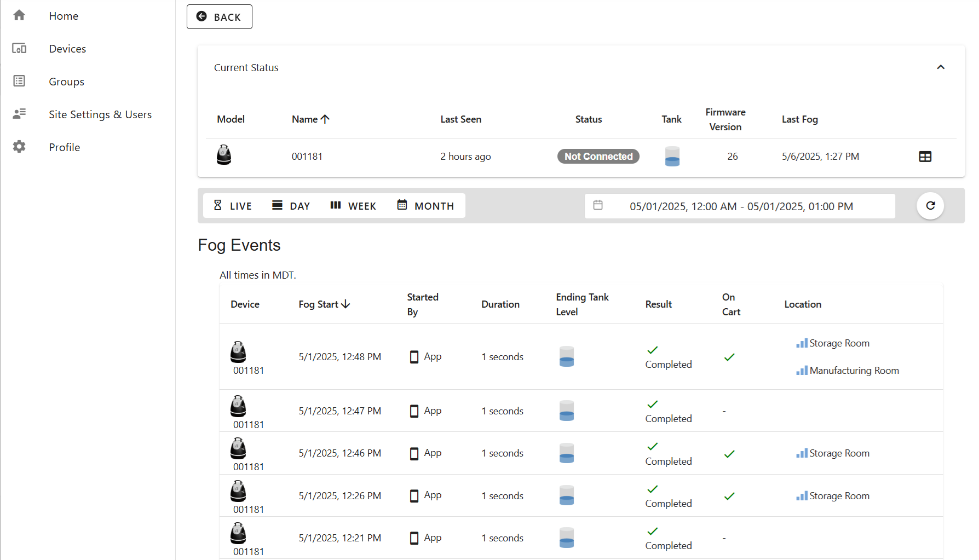The height and width of the screenshot is (560, 979).
Task: Click On Cart checkmark in 12:46 PM row
Action: (x=729, y=454)
